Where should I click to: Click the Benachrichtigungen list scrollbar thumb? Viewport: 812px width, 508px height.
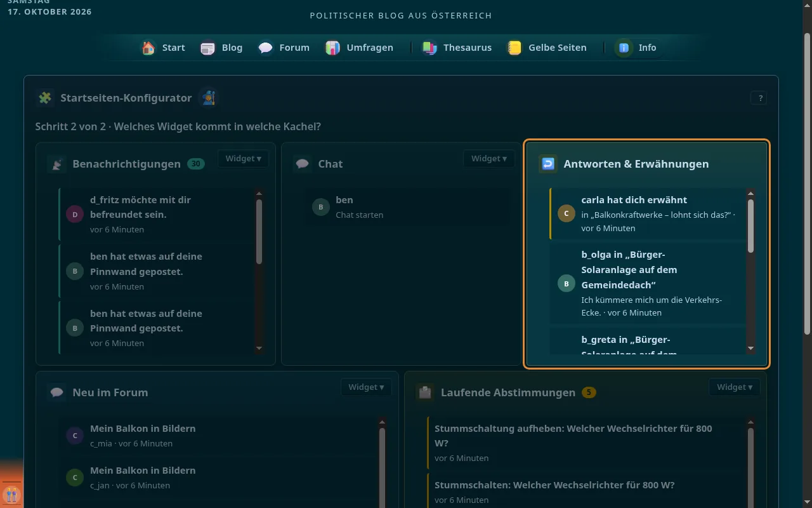coord(259,232)
